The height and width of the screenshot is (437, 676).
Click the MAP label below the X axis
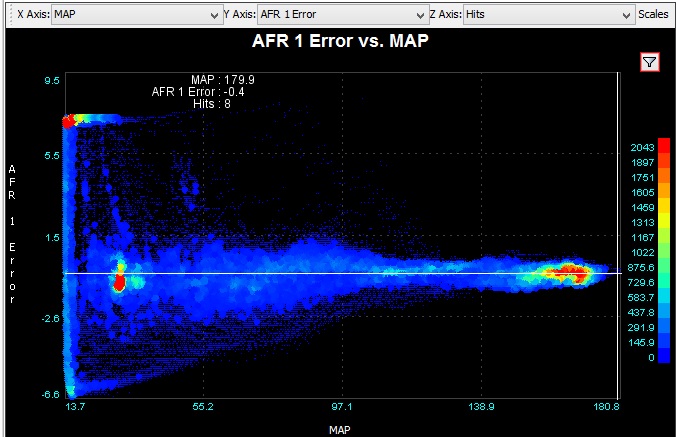(340, 430)
